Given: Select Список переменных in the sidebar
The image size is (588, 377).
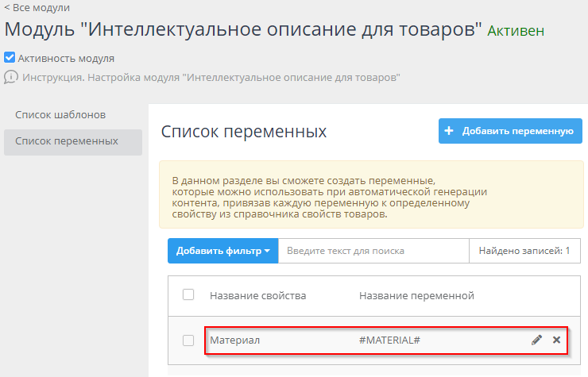Looking at the screenshot, I should click(67, 141).
